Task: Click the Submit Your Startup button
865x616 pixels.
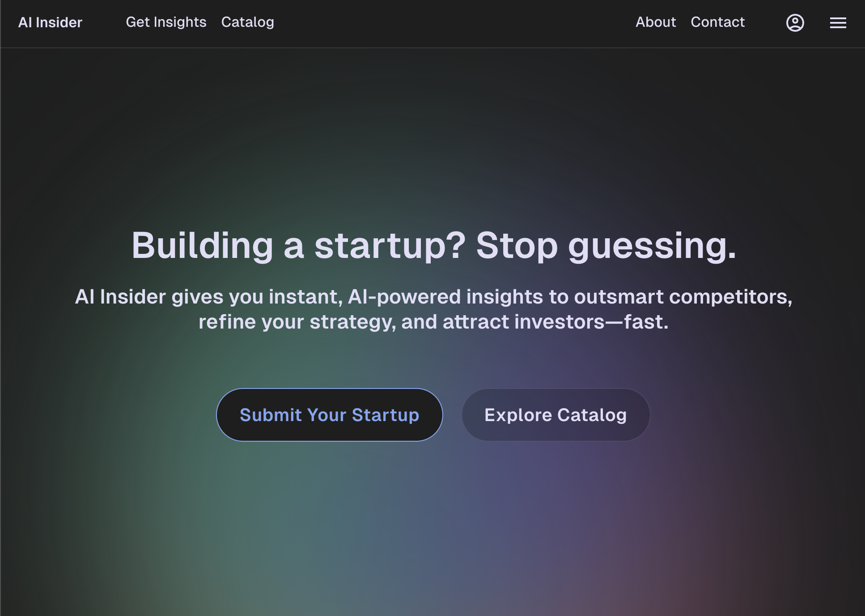Action: 330,414
